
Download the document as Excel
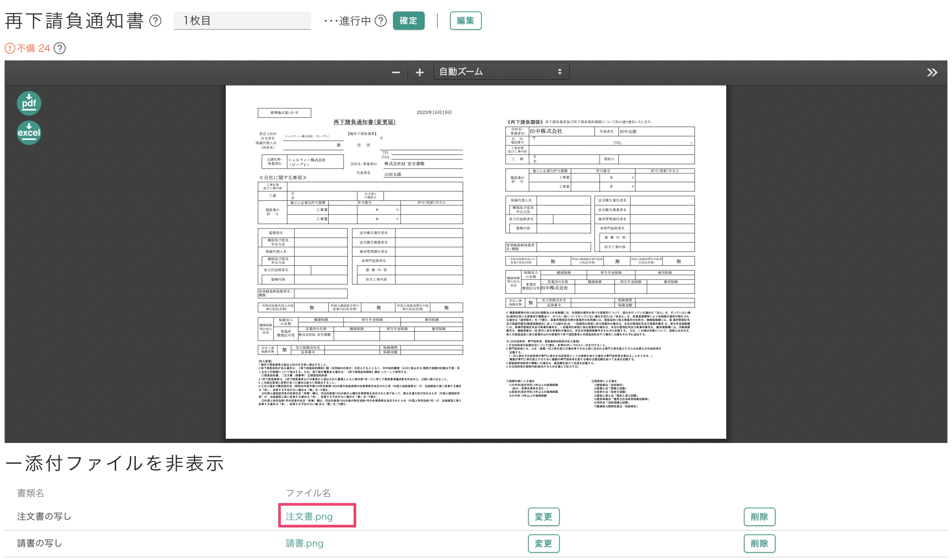(29, 132)
